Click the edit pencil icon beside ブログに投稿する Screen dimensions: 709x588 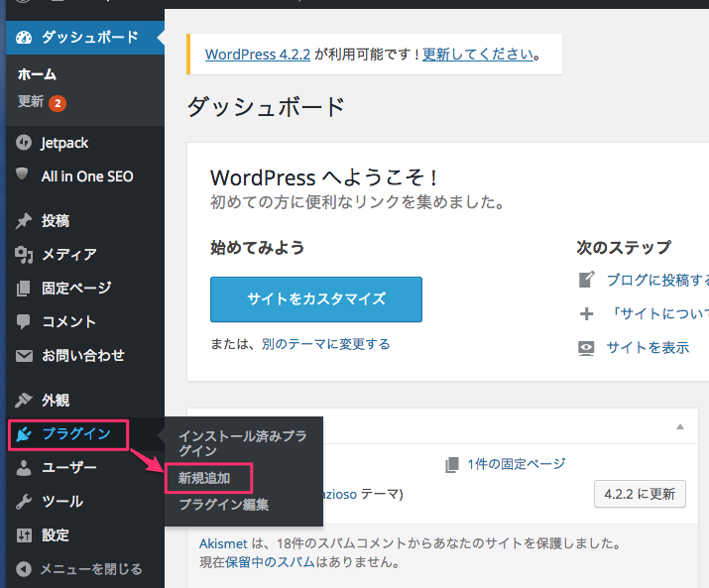click(x=586, y=280)
